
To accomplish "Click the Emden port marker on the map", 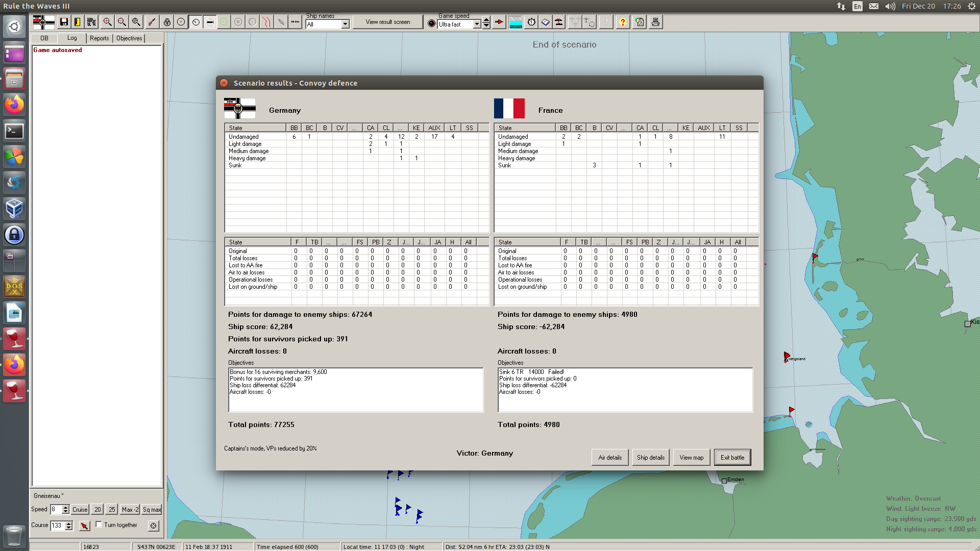I will coord(724,481).
